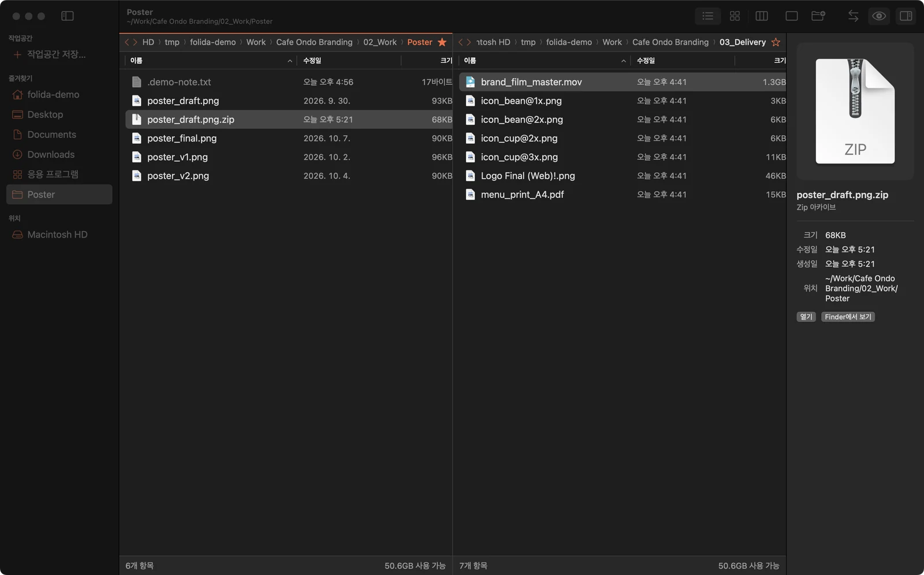Favorite the 03_Delivery folder via empty star
The width and height of the screenshot is (924, 575).
point(776,42)
